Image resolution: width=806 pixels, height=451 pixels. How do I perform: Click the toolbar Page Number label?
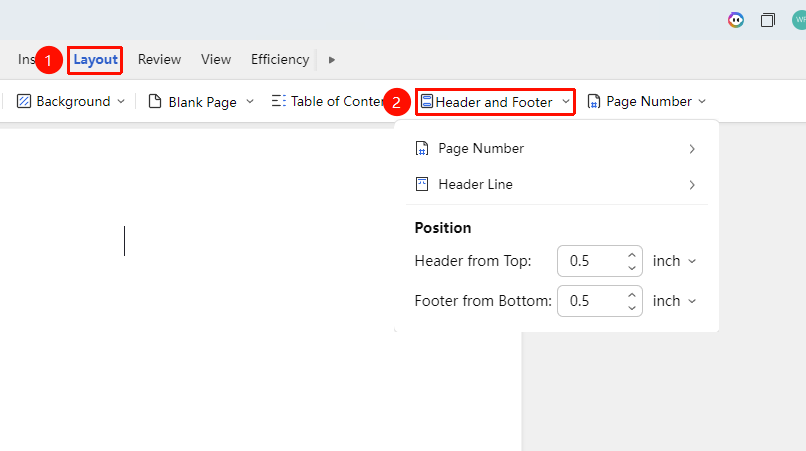coord(649,101)
